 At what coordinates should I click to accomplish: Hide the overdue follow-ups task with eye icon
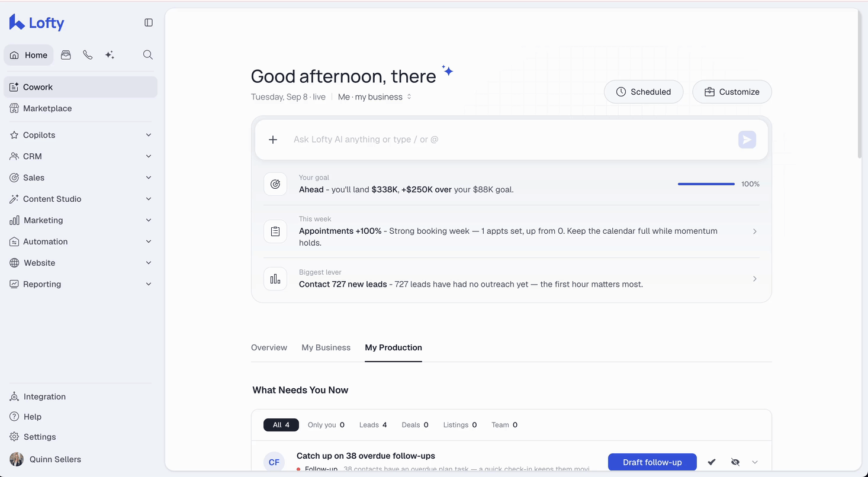pyautogui.click(x=735, y=462)
